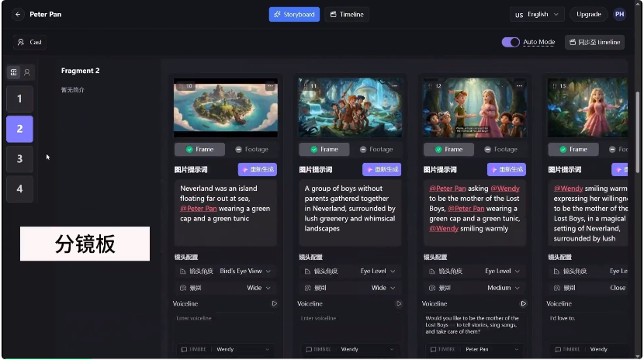Disable the Auto Mode switch

coord(510,42)
